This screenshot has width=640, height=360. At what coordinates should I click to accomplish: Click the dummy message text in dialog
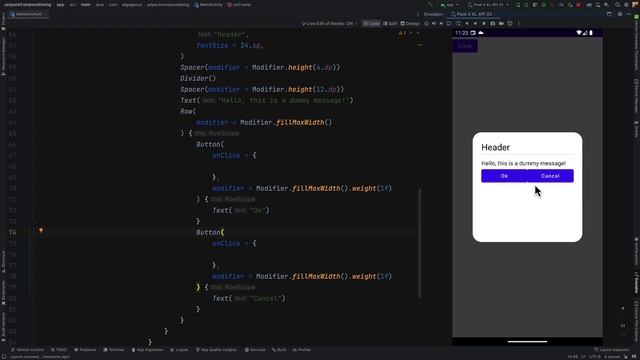[523, 163]
